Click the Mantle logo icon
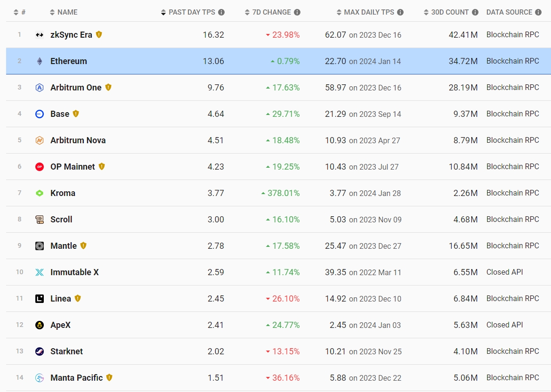This screenshot has height=392, width=551. [40, 246]
